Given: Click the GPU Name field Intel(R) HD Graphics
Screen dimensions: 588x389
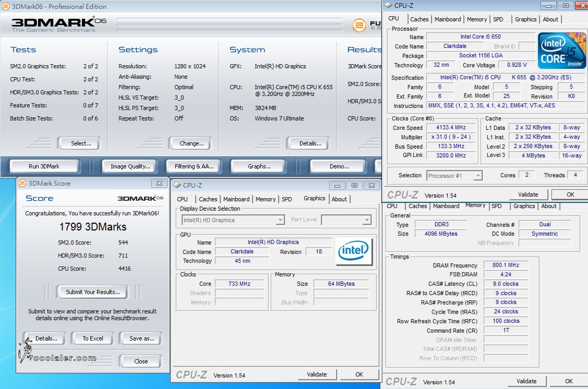Looking at the screenshot, I should coord(273,242).
